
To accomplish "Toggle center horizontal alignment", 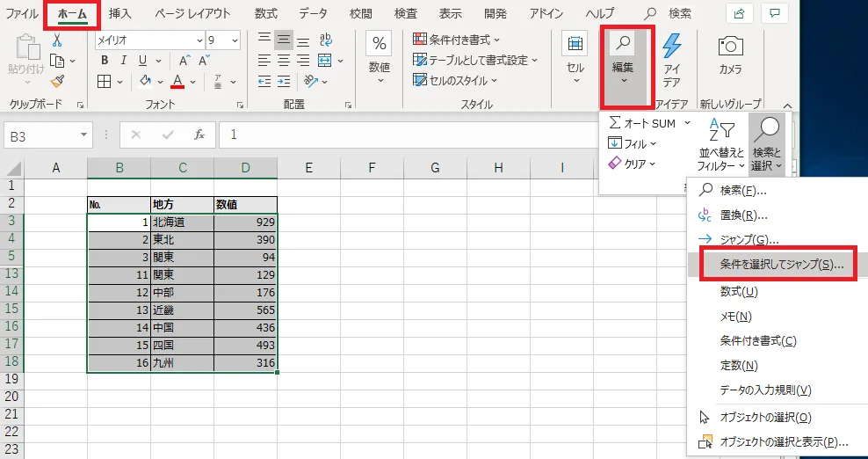I will (x=283, y=61).
